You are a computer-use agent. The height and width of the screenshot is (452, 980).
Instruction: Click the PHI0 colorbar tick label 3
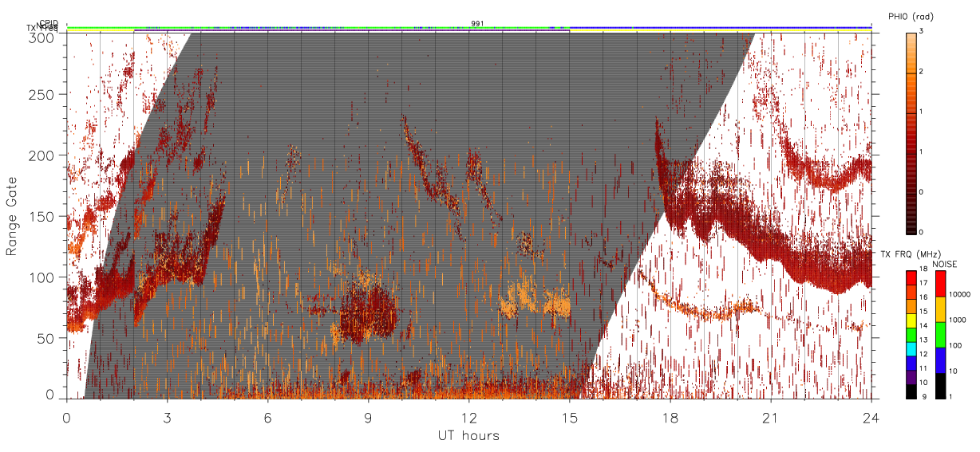coord(921,32)
